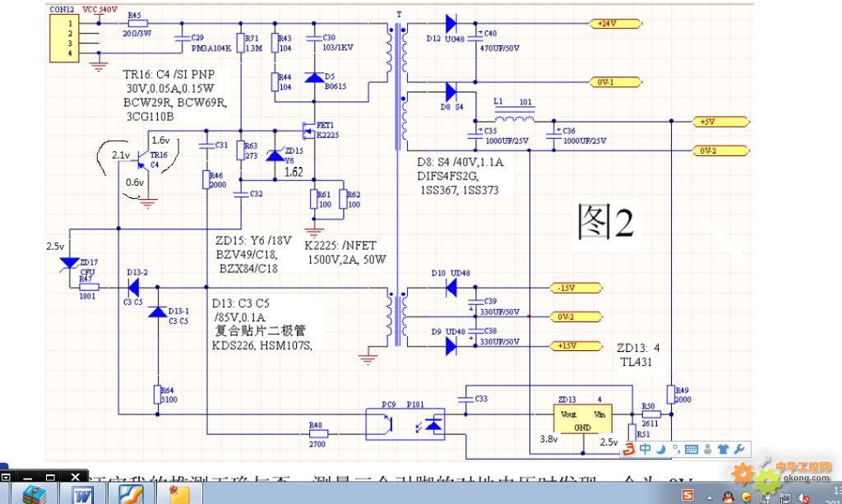Click the "20Ω/3W" resistor value
Screen dimensions: 842x504
(137, 33)
